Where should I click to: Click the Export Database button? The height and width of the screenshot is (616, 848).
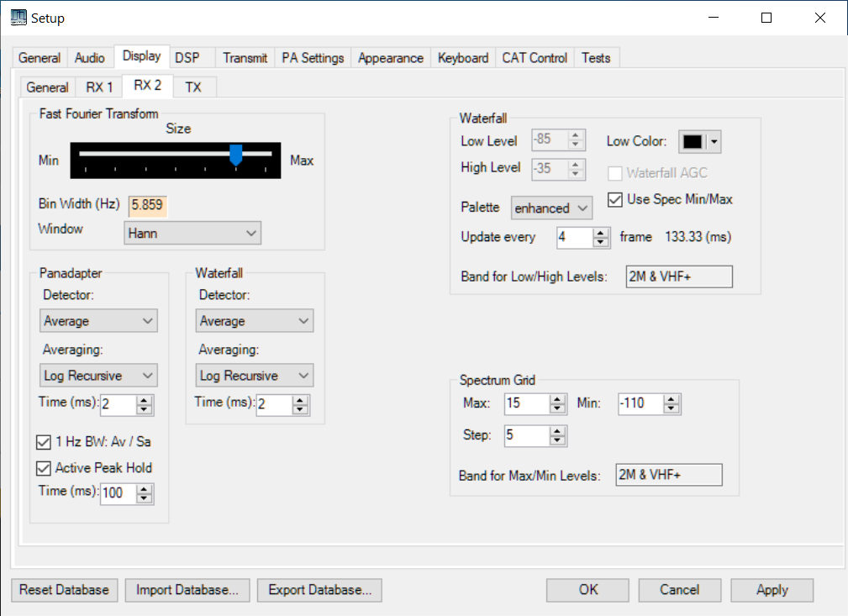(x=319, y=590)
